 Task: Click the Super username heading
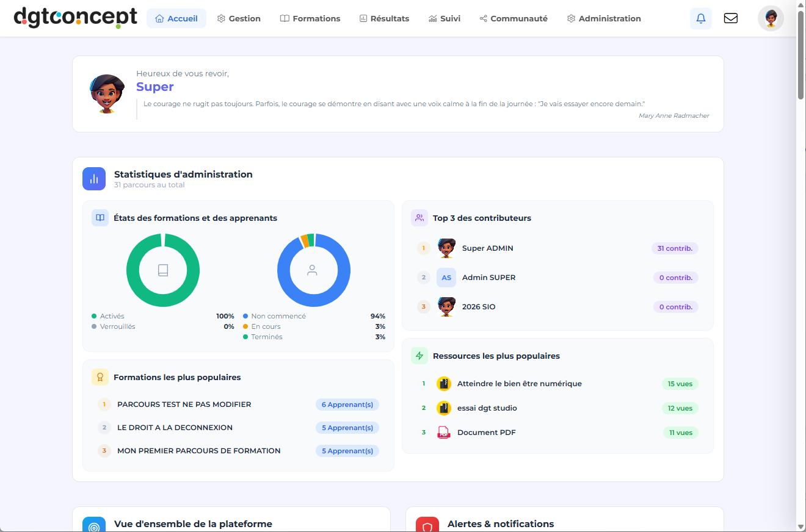point(155,87)
